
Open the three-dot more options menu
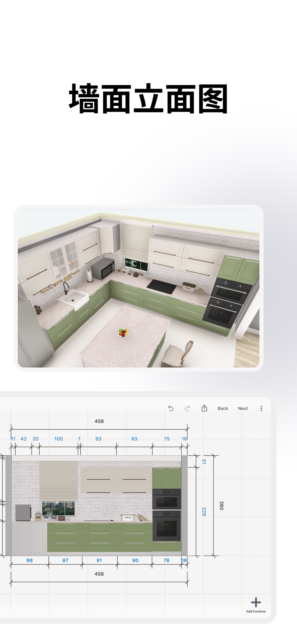261,408
